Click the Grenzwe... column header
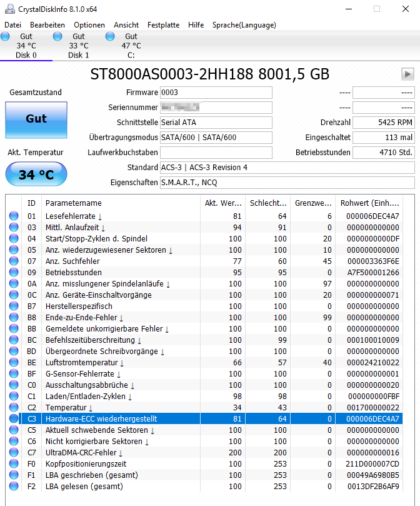The height and width of the screenshot is (506, 420). click(313, 203)
